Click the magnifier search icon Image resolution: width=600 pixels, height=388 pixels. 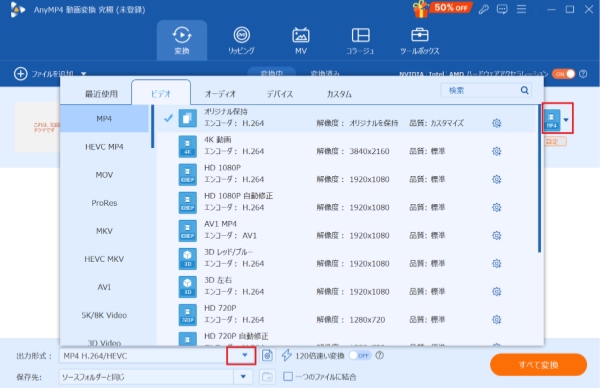[x=525, y=90]
